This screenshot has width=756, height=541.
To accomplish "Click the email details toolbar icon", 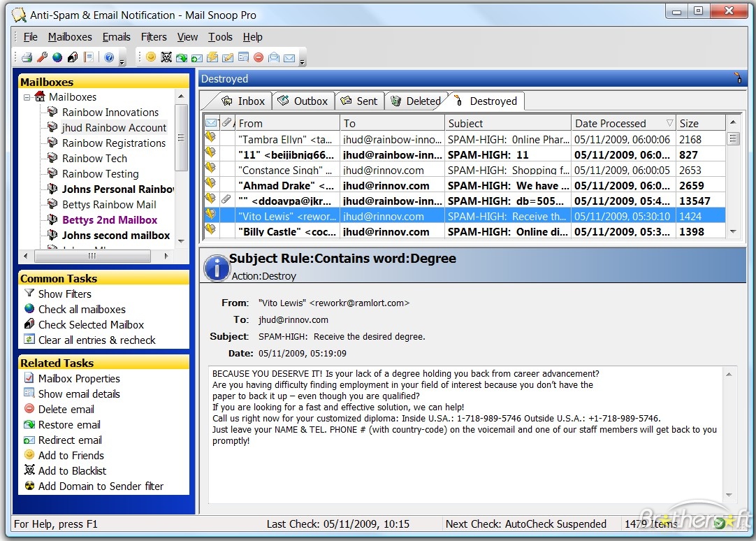I will pos(243,57).
